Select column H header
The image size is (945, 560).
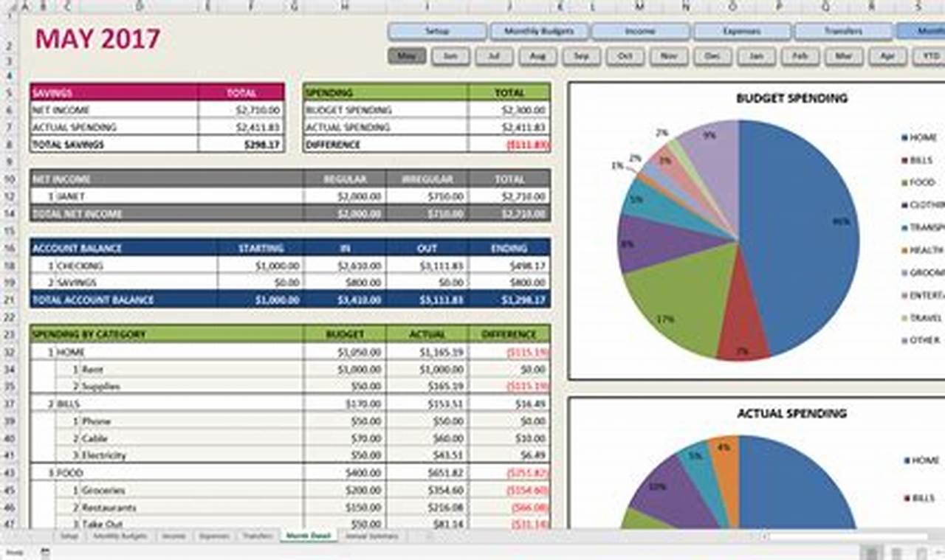(345, 7)
